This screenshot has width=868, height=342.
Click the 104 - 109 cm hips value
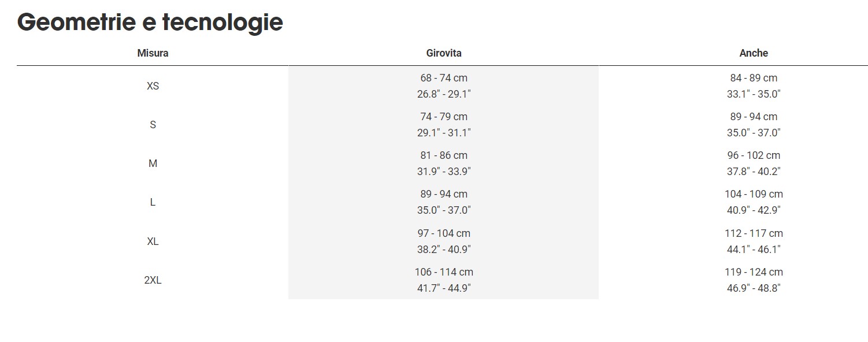(x=754, y=194)
